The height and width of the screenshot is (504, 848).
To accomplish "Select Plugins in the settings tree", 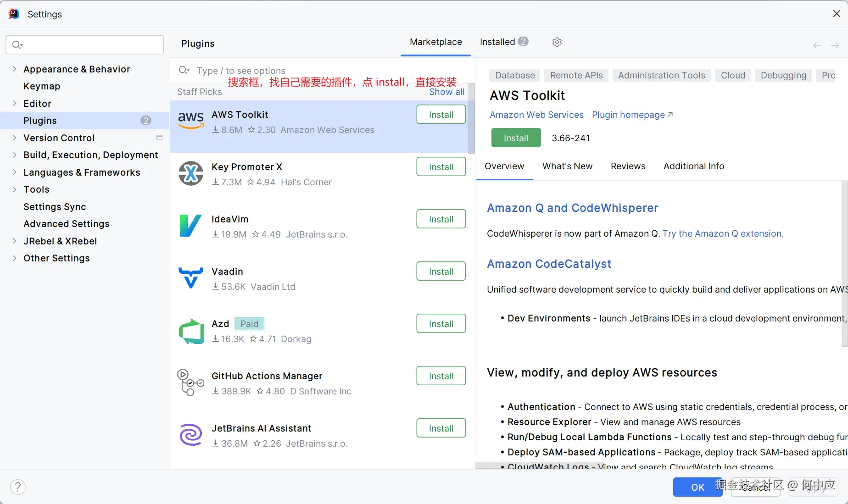I will (x=85, y=121).
